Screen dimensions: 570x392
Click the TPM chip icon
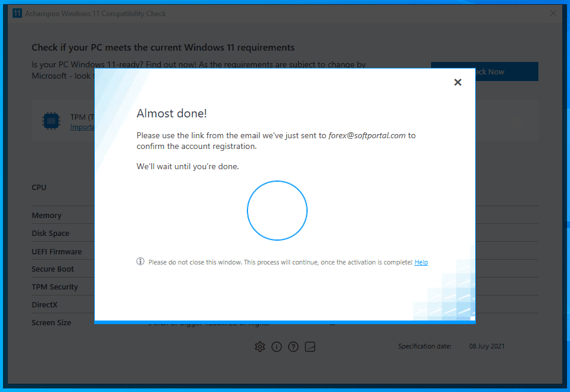(51, 121)
